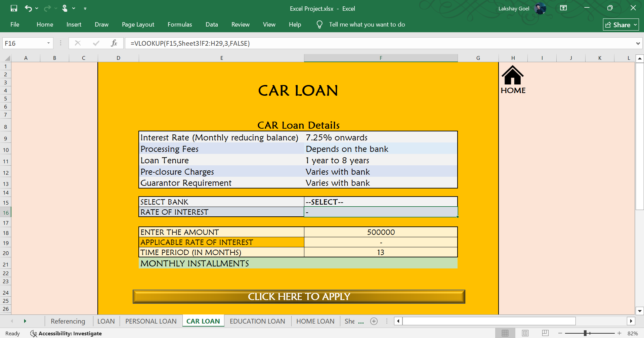This screenshot has width=644, height=338.
Task: Open Ribbon Display Options
Action: pos(563,8)
